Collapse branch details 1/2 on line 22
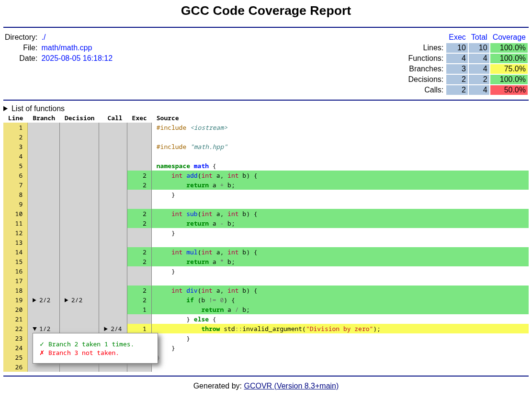This screenshot has height=400, width=532. pos(42,329)
